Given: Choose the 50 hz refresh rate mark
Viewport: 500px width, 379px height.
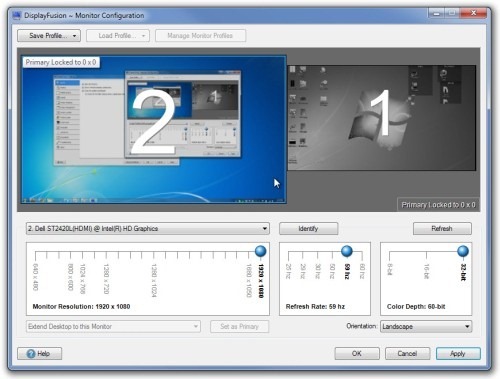Looking at the screenshot, I should coord(332,271).
